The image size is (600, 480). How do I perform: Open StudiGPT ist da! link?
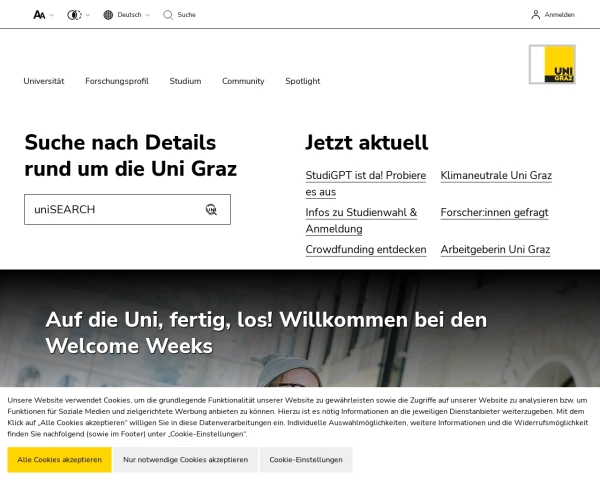[365, 184]
